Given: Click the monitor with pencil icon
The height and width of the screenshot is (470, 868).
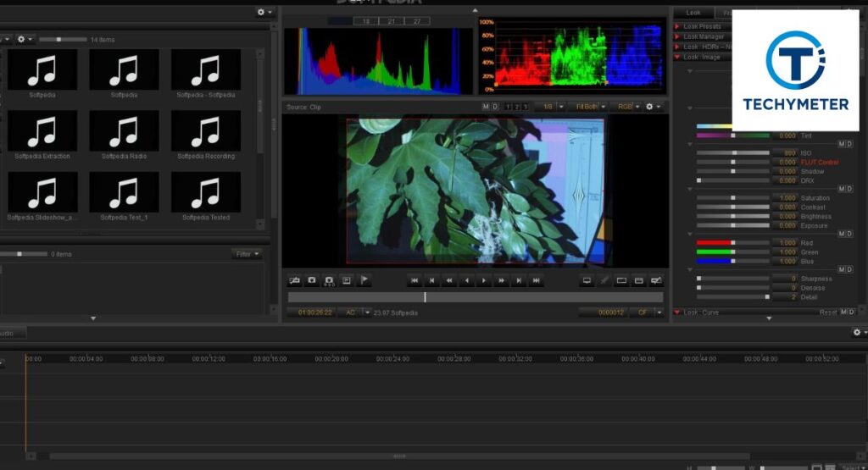Looking at the screenshot, I should (x=657, y=281).
